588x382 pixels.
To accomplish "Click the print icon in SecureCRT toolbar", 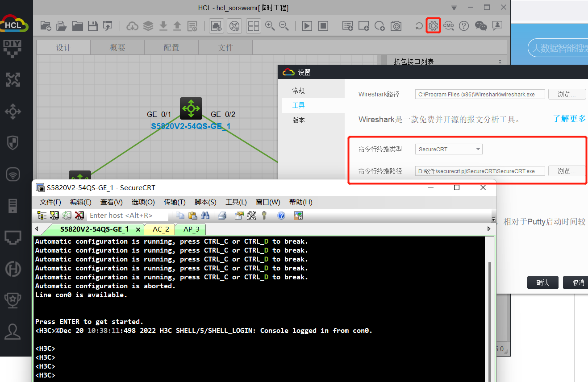I will pyautogui.click(x=222, y=216).
